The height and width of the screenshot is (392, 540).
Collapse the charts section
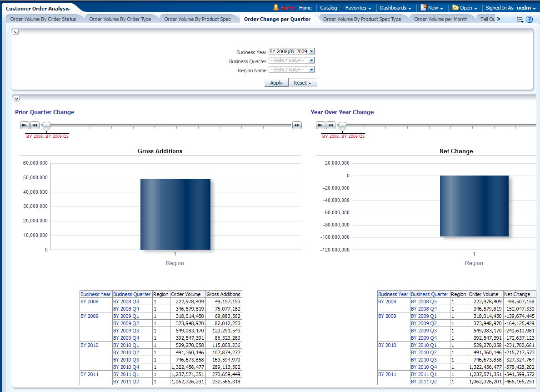tap(15, 98)
